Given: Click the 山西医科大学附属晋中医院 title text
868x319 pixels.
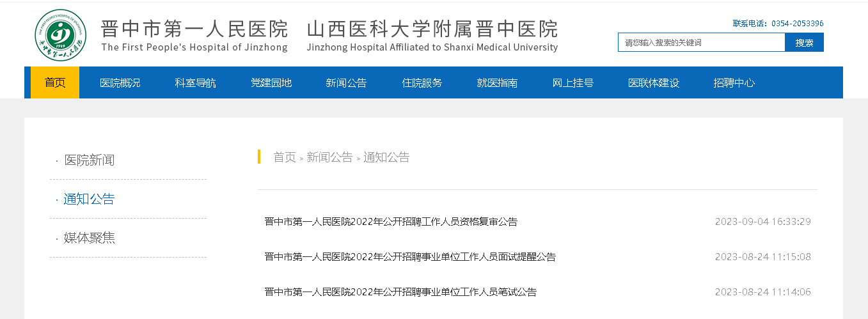Looking at the screenshot, I should point(432,29).
